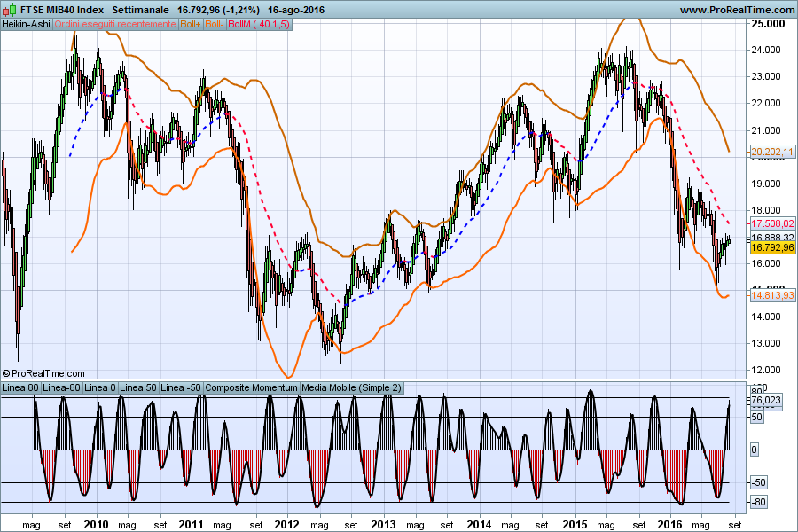Click the orange 14.813,93 lower band price label
This screenshot has width=798, height=532.
(772, 295)
